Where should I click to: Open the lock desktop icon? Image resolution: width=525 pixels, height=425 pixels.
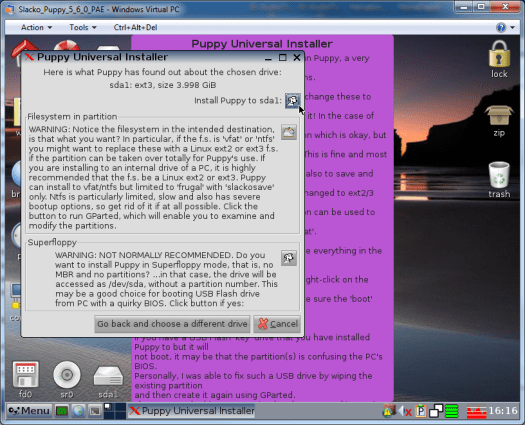[x=499, y=59]
